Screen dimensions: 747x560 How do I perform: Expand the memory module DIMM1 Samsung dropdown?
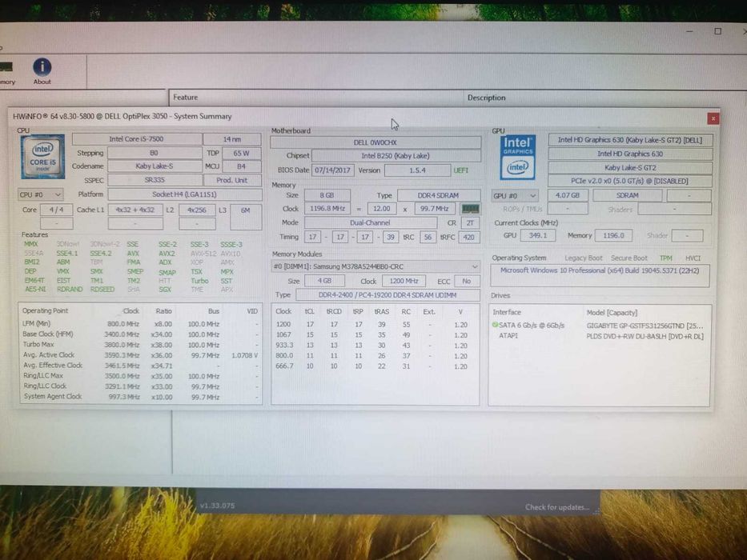[376, 266]
